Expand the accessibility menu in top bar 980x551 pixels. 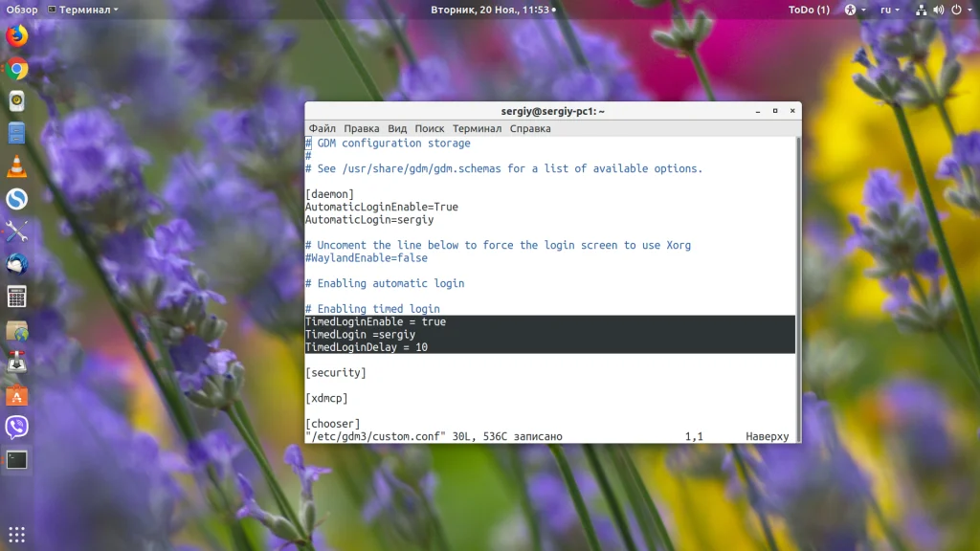pyautogui.click(x=851, y=10)
